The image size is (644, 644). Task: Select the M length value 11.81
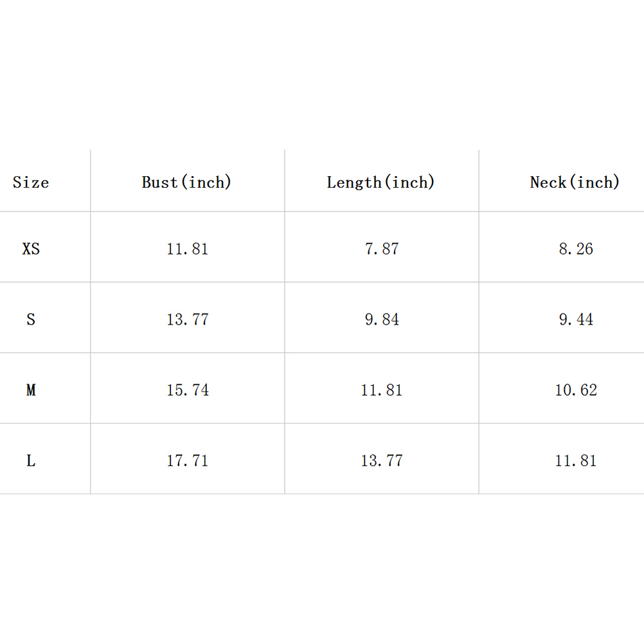(x=382, y=390)
